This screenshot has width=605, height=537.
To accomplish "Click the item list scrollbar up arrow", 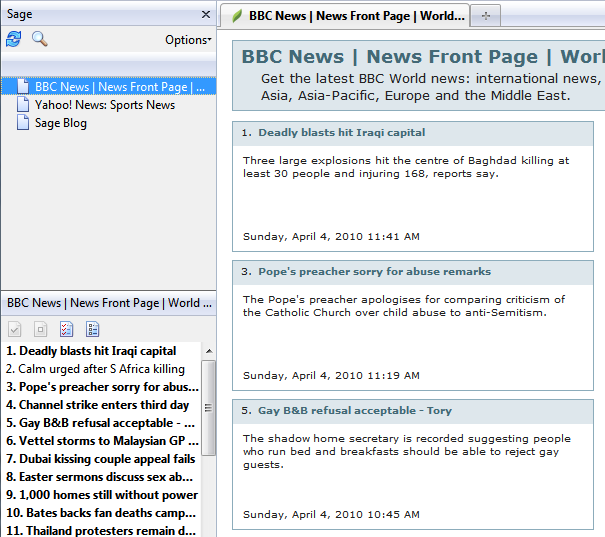I will [209, 351].
